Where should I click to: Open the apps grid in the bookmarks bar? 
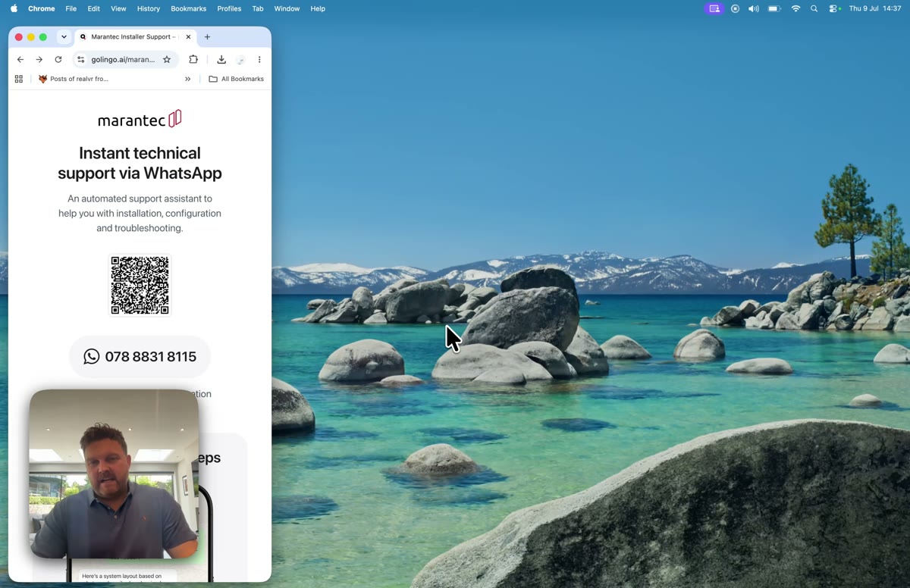[x=19, y=79]
